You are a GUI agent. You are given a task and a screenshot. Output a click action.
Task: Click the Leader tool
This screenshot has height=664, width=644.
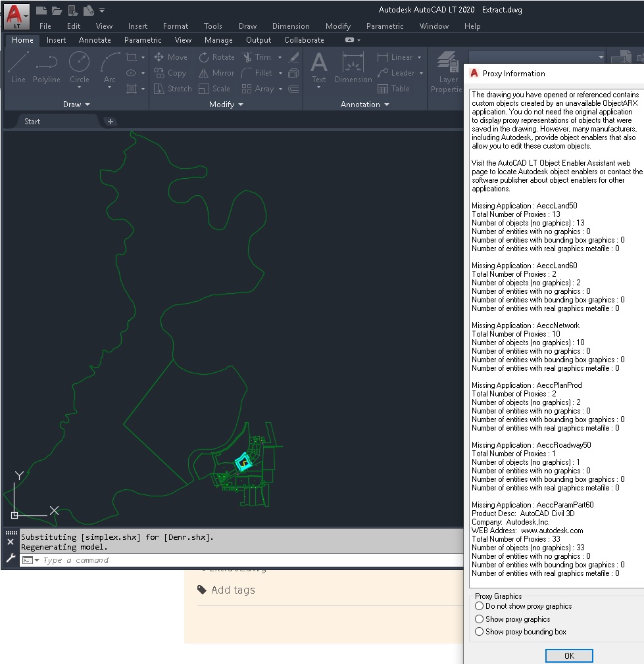[x=396, y=73]
